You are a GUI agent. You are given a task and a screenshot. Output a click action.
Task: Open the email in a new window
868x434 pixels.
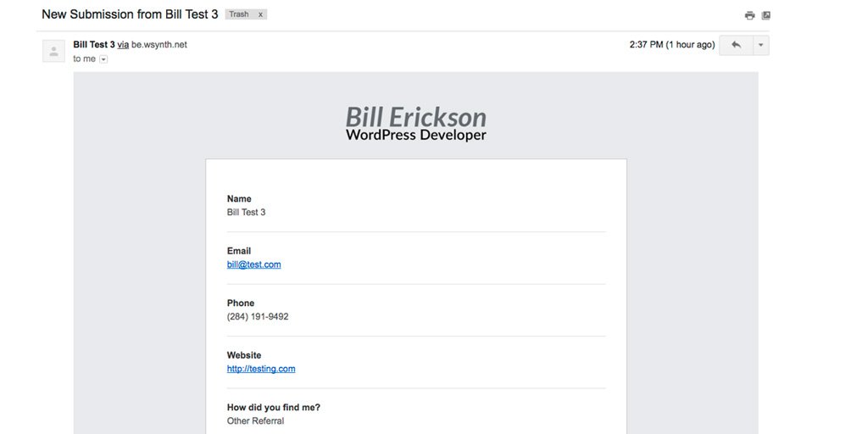[x=766, y=15]
